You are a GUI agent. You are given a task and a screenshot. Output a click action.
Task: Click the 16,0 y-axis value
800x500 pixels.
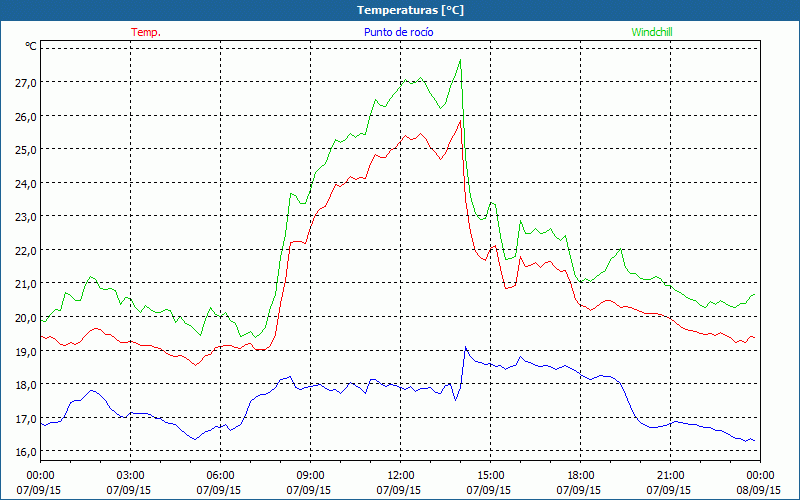[26, 452]
